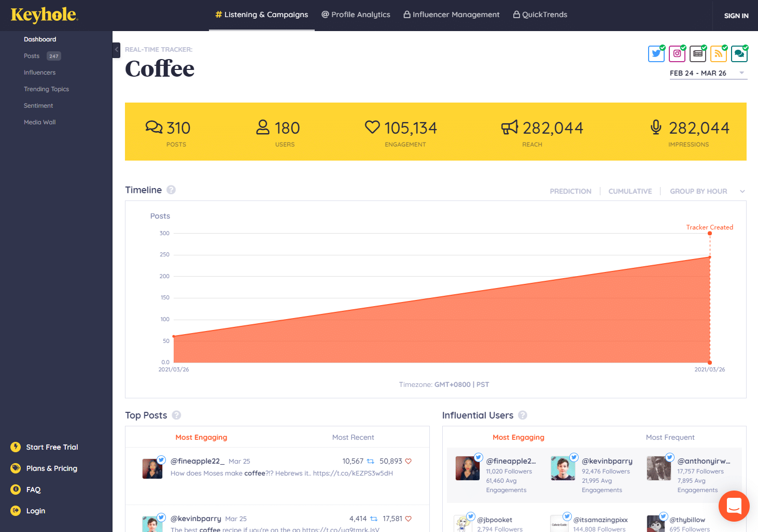Screen dimensions: 758x532
Task: Toggle the Twitter source icon
Action: (656, 53)
